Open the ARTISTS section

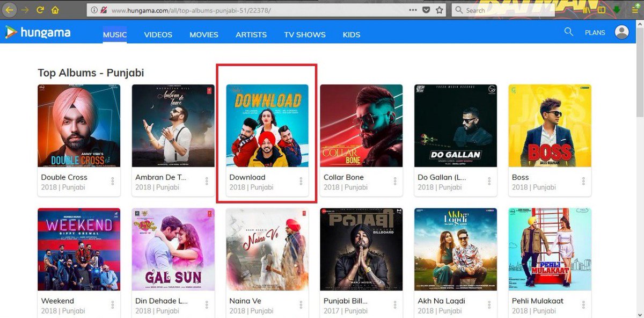[251, 34]
